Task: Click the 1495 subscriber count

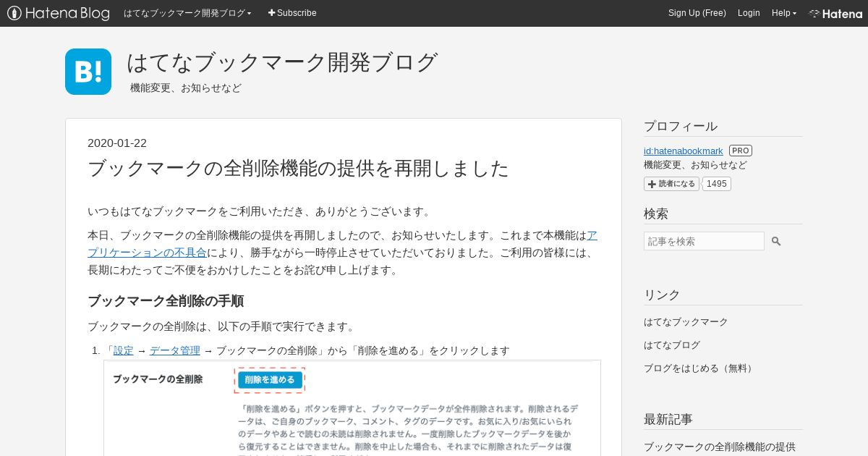Action: click(x=717, y=184)
